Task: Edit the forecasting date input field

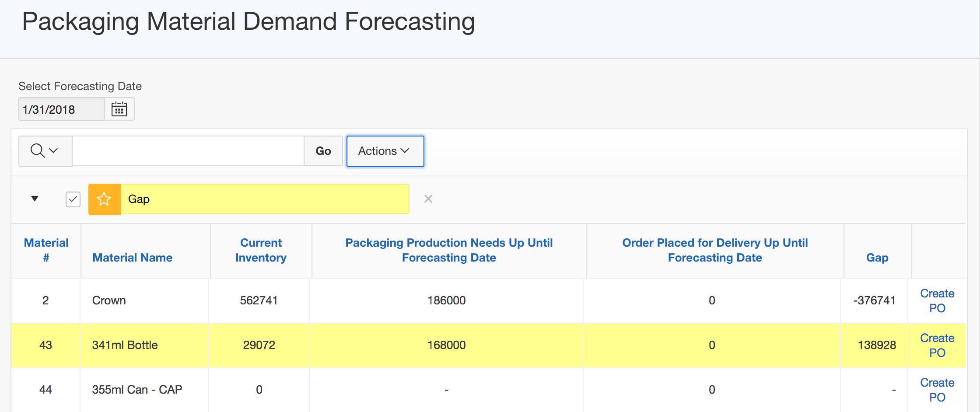Action: pos(61,109)
